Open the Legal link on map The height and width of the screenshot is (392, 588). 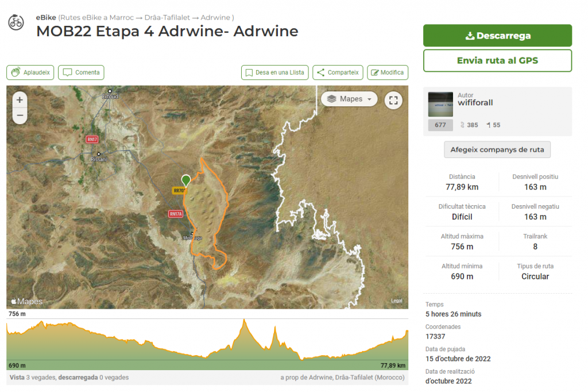397,301
